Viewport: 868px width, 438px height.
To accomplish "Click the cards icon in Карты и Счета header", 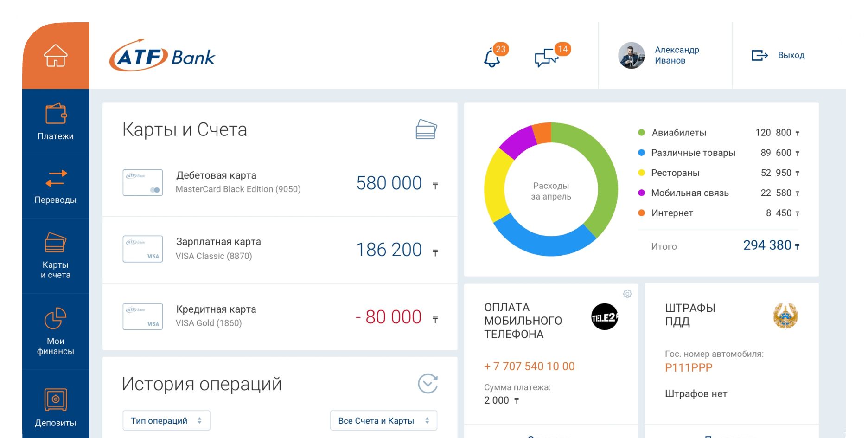I will [x=426, y=129].
